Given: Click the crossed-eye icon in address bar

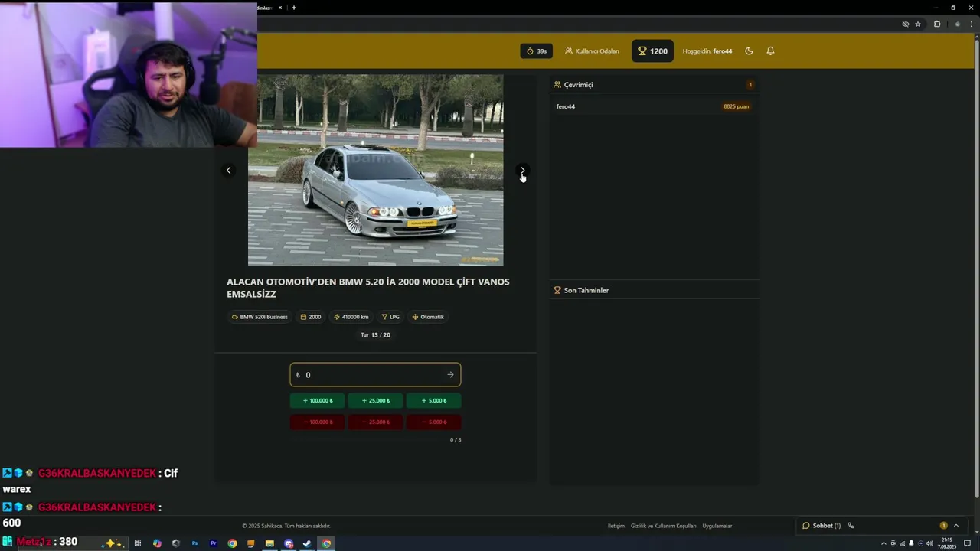Looking at the screenshot, I should (905, 24).
